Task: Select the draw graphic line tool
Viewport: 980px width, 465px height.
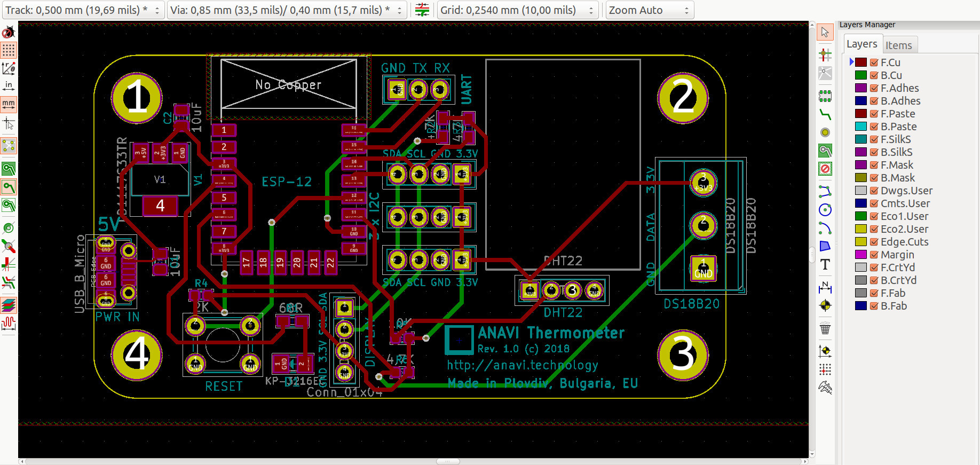Action: (x=825, y=191)
